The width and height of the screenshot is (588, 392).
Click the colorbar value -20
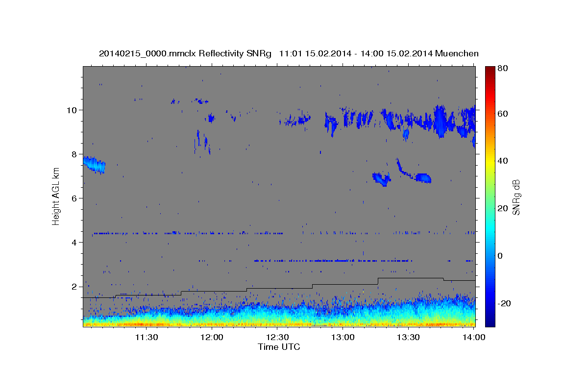click(503, 303)
